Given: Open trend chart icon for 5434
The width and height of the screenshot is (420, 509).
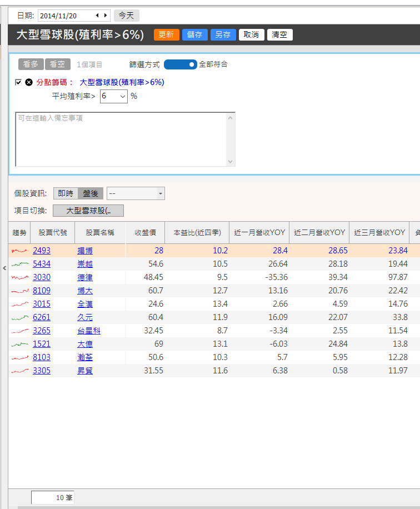Looking at the screenshot, I should pyautogui.click(x=19, y=264).
